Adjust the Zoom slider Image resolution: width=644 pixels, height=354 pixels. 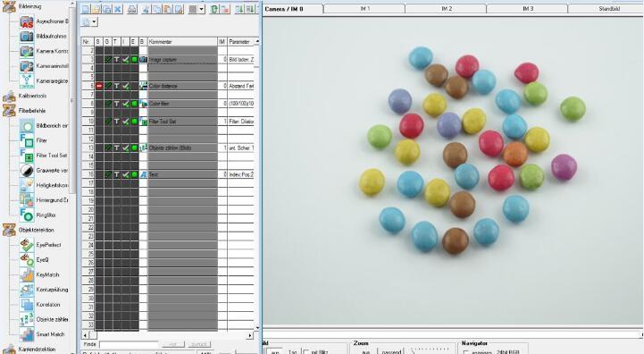(x=430, y=350)
